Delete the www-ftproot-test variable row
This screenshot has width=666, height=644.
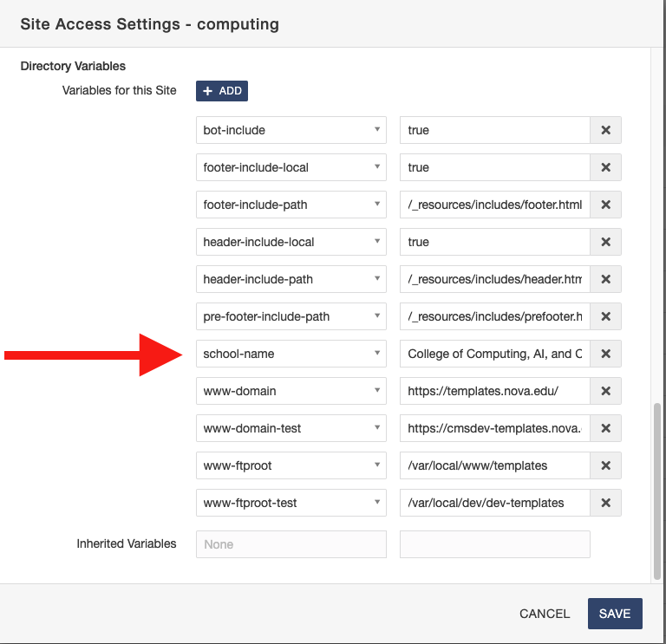[x=605, y=503]
